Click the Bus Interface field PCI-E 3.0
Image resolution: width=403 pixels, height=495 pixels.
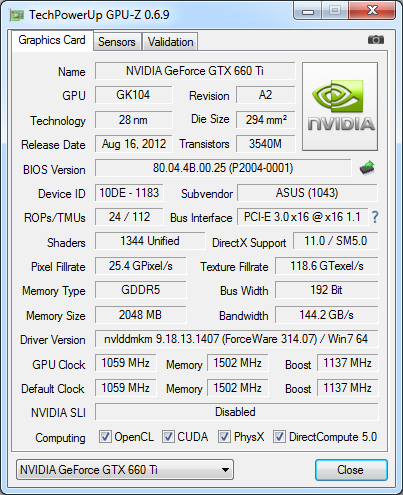[x=302, y=217]
